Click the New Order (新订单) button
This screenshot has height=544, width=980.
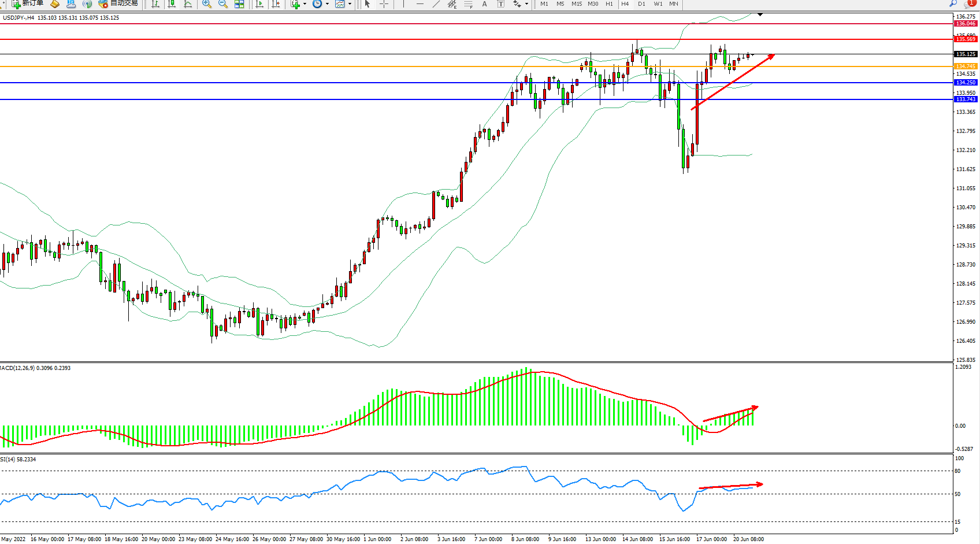27,3
